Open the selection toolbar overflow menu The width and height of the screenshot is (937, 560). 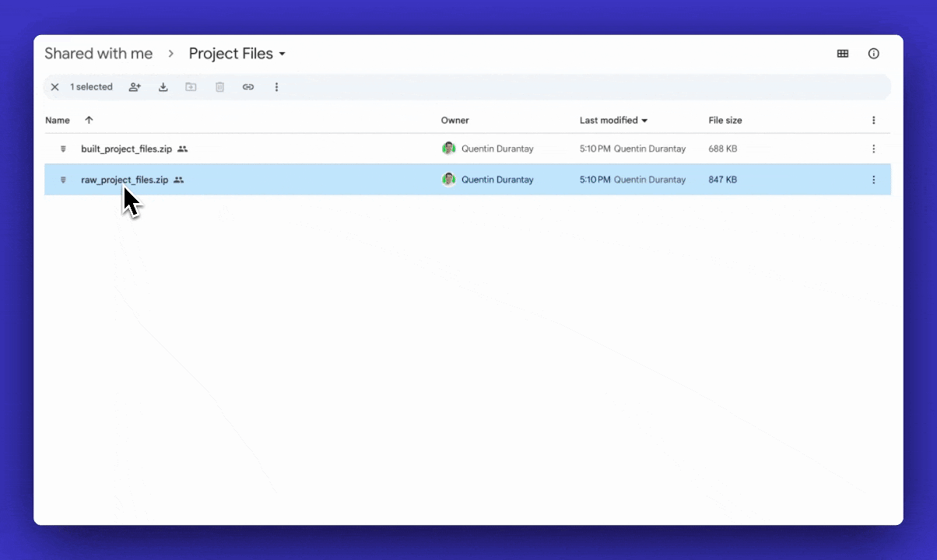click(x=277, y=87)
